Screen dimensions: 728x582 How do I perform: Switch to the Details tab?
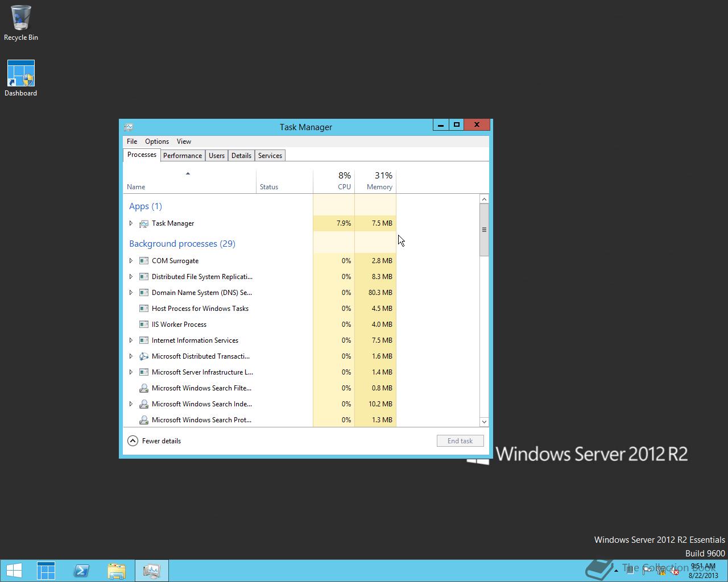(241, 156)
